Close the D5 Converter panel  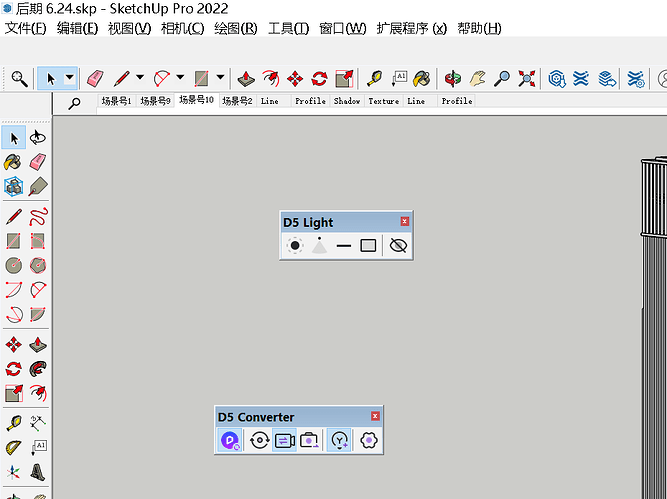375,416
